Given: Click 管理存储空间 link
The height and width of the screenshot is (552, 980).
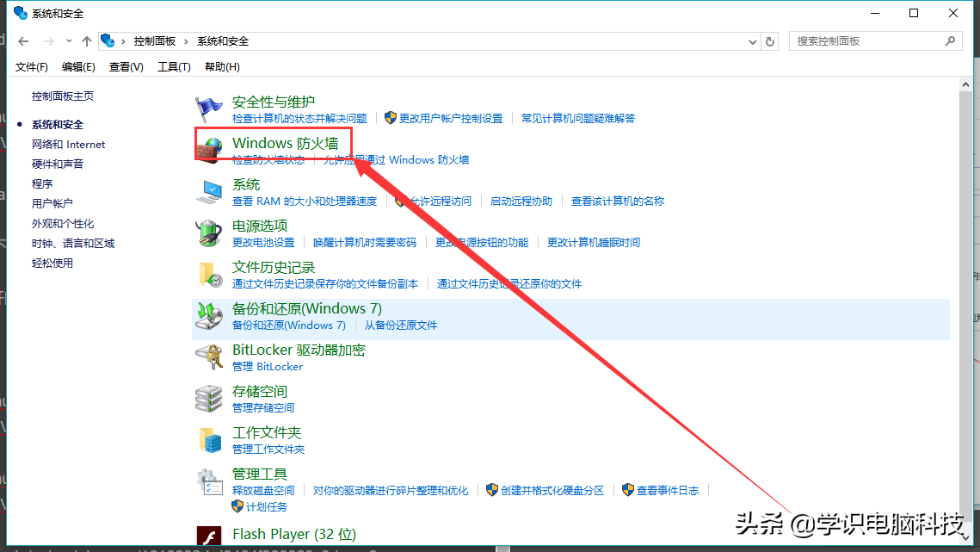Looking at the screenshot, I should pyautogui.click(x=263, y=407).
